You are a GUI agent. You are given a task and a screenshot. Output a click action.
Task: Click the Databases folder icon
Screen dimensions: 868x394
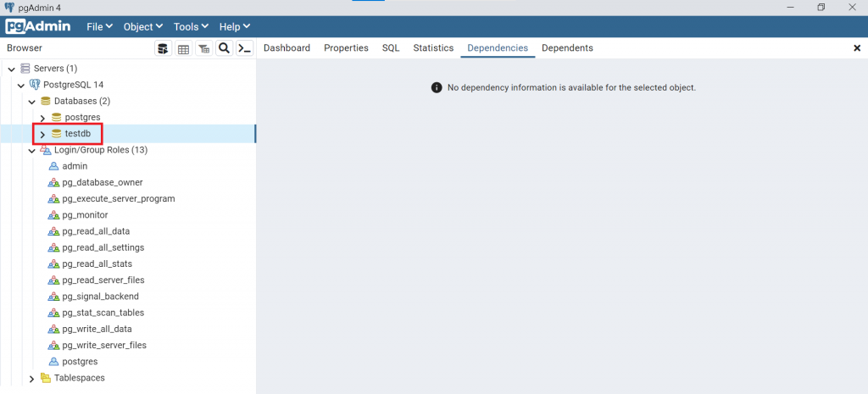point(46,102)
